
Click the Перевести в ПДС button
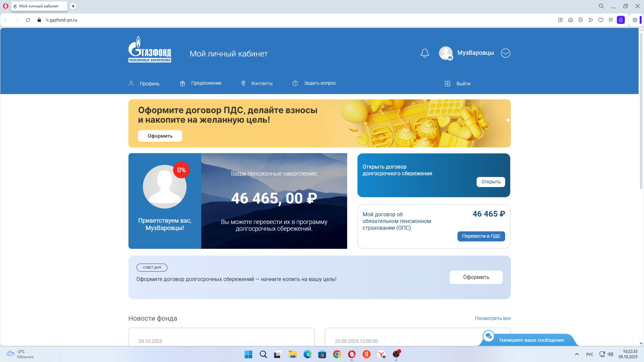point(481,236)
